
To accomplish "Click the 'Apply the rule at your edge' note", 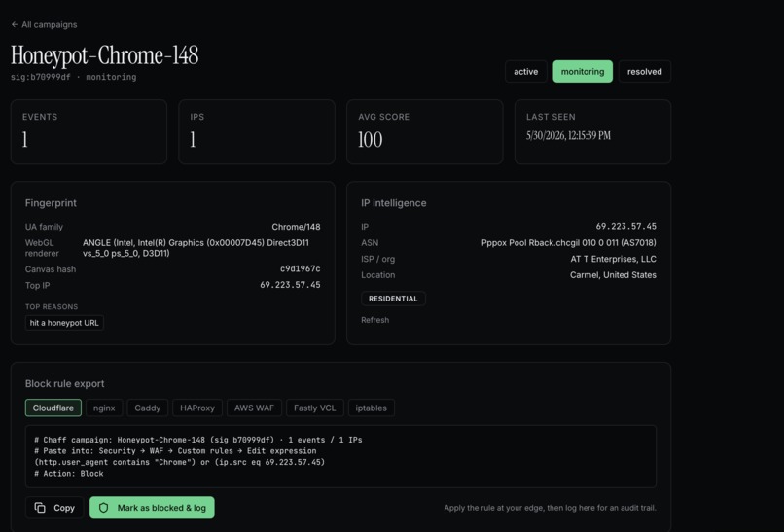I will (550, 508).
